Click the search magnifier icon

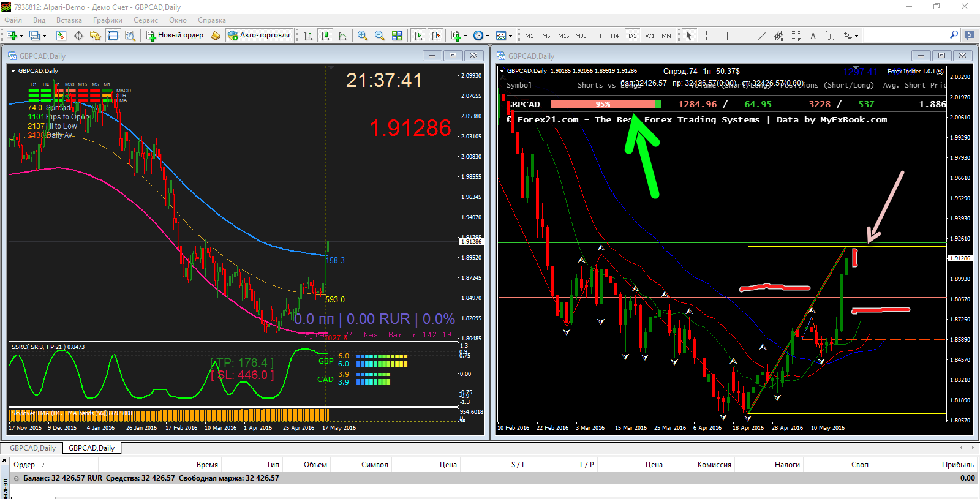point(954,35)
